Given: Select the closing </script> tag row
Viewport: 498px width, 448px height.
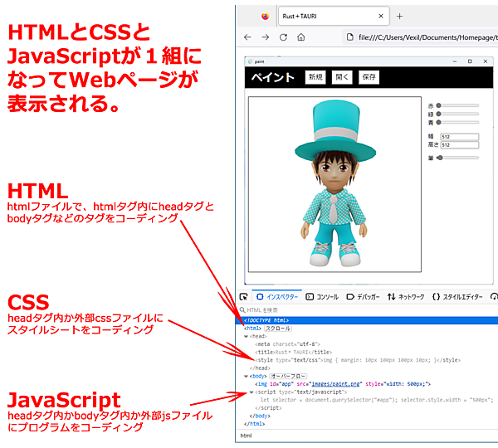Looking at the screenshot, I should click(268, 408).
